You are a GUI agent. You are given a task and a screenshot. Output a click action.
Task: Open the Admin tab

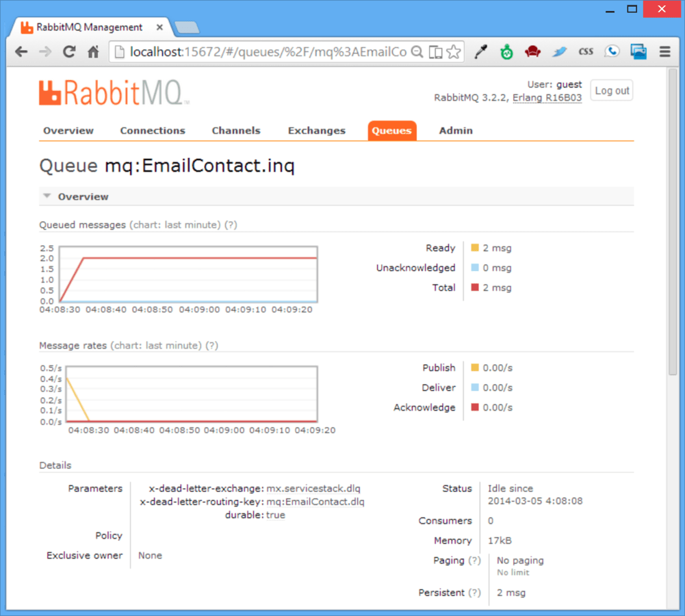(x=455, y=131)
